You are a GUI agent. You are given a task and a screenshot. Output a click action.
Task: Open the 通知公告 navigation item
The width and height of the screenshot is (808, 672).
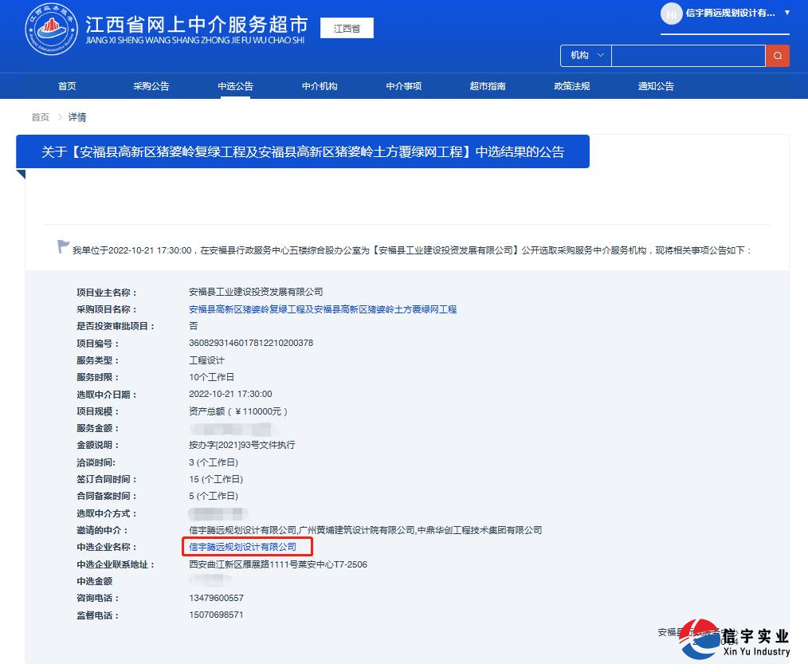[655, 85]
